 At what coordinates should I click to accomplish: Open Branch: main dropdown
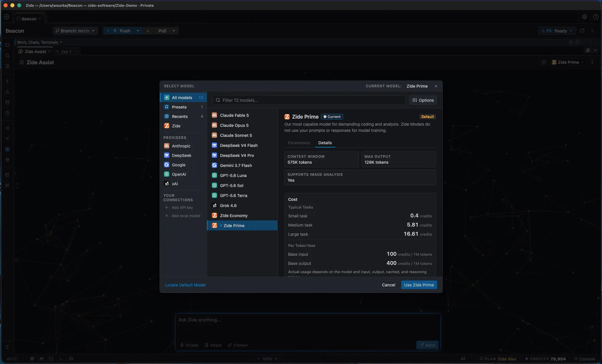pyautogui.click(x=75, y=31)
